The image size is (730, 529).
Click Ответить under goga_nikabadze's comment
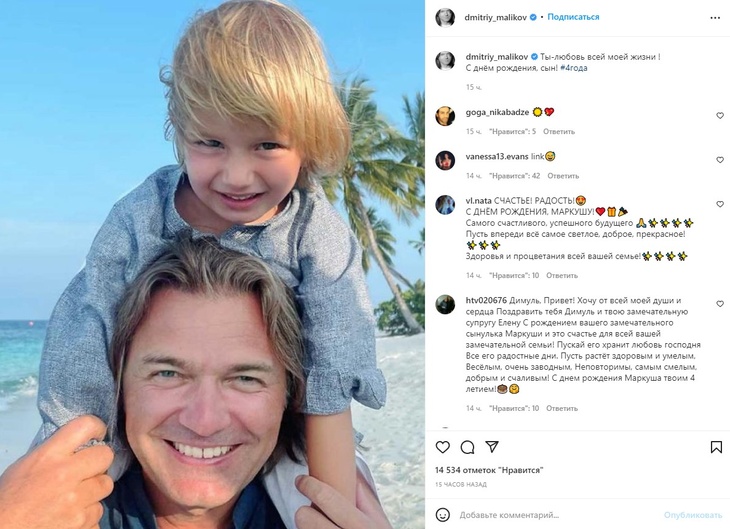point(559,132)
